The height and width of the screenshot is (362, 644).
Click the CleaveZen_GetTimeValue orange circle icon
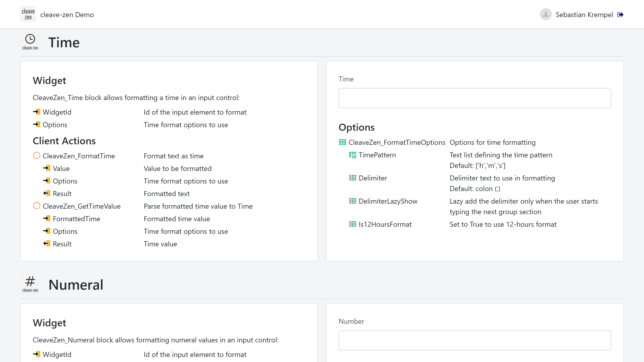[x=37, y=206]
